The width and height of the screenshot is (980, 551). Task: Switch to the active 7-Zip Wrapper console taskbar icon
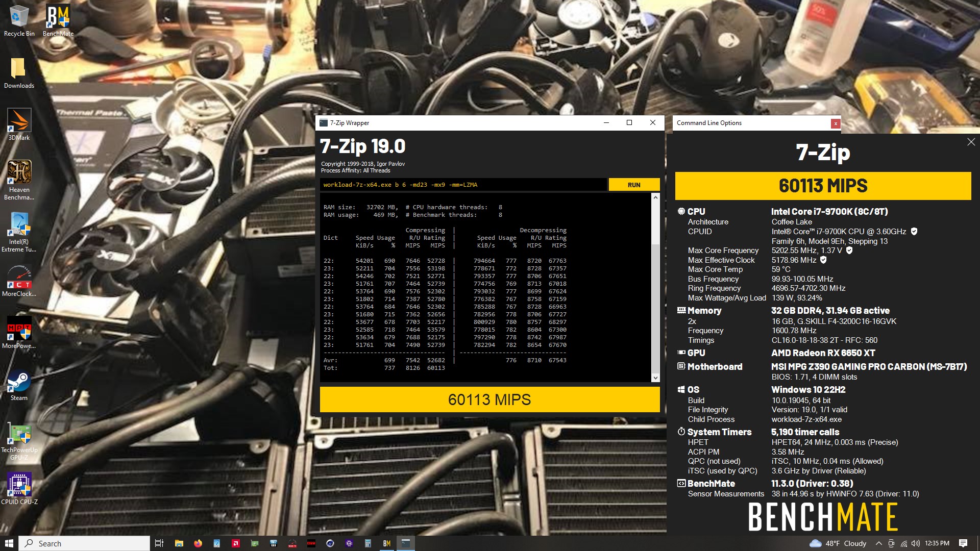(406, 543)
